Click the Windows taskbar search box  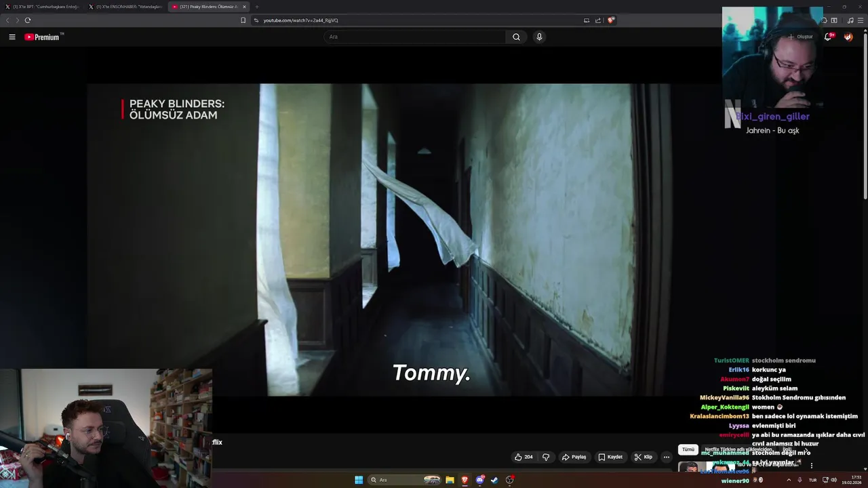pos(406,480)
